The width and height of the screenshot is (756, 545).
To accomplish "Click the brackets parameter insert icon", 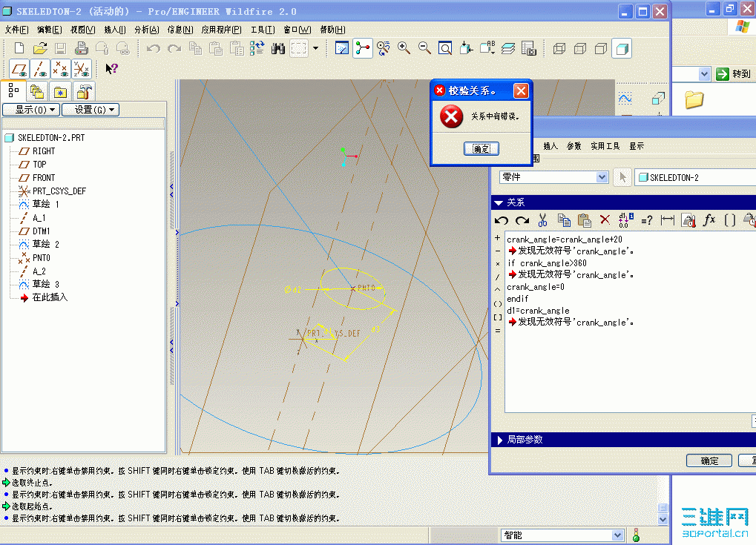I will pyautogui.click(x=730, y=220).
